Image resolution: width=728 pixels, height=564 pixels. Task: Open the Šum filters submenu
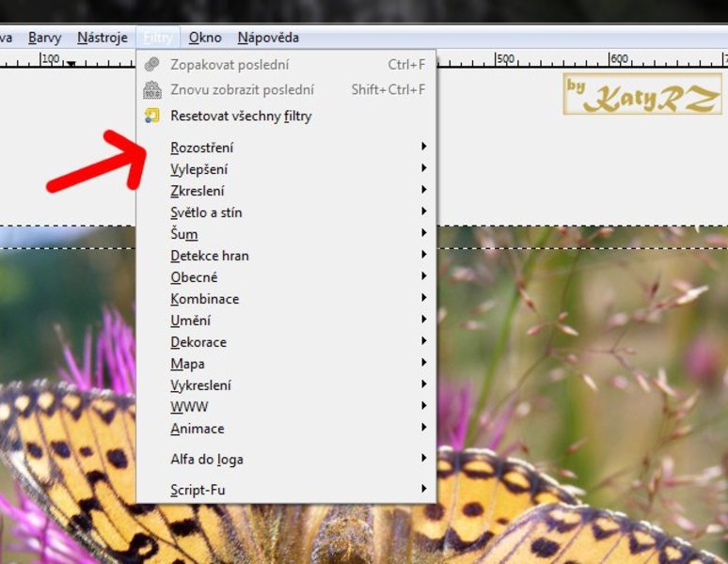(x=286, y=234)
